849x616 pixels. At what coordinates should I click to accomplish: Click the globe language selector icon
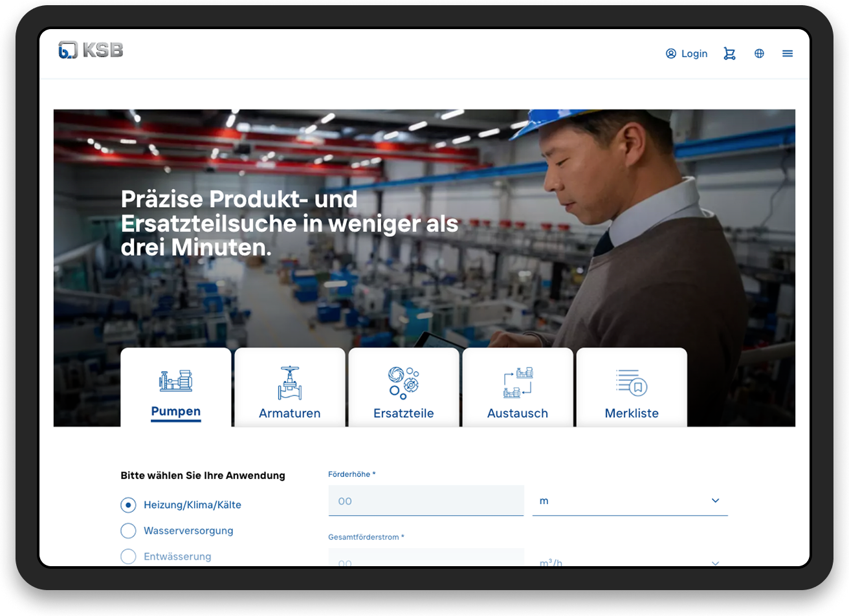(x=759, y=54)
